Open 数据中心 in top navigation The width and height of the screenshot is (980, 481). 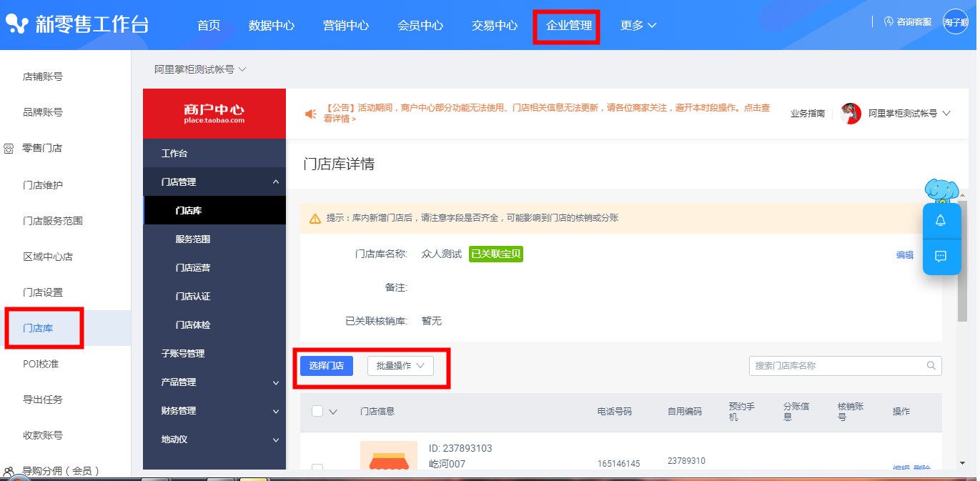pos(272,25)
